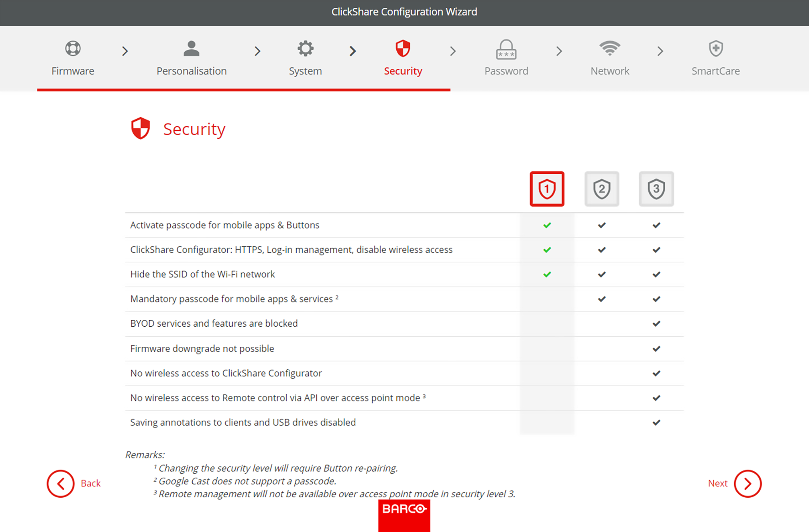809x532 pixels.
Task: Click the Password padlock icon
Action: (x=506, y=50)
